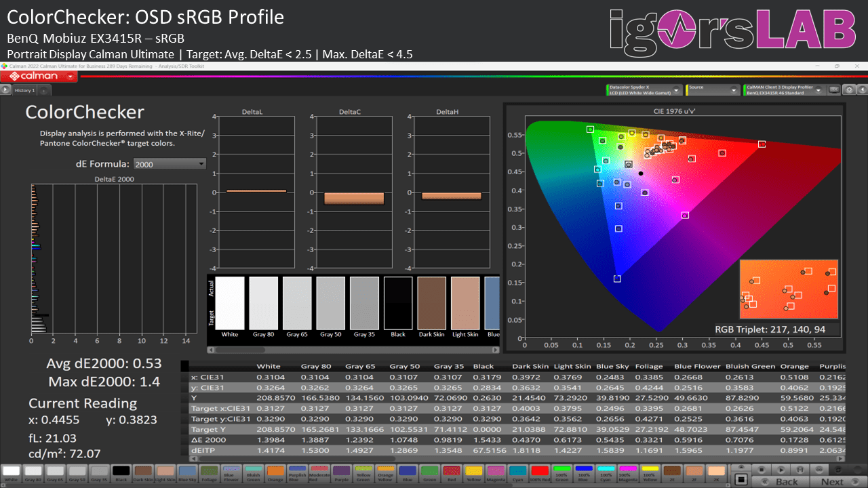Select the 100% Green swatch
The height and width of the screenshot is (488, 868).
pyautogui.click(x=561, y=473)
